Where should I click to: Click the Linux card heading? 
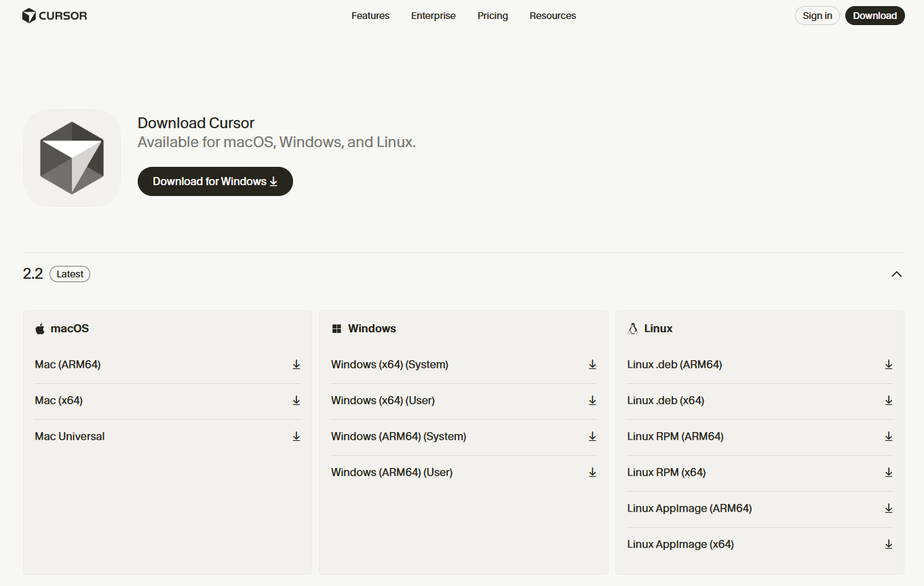tap(659, 328)
